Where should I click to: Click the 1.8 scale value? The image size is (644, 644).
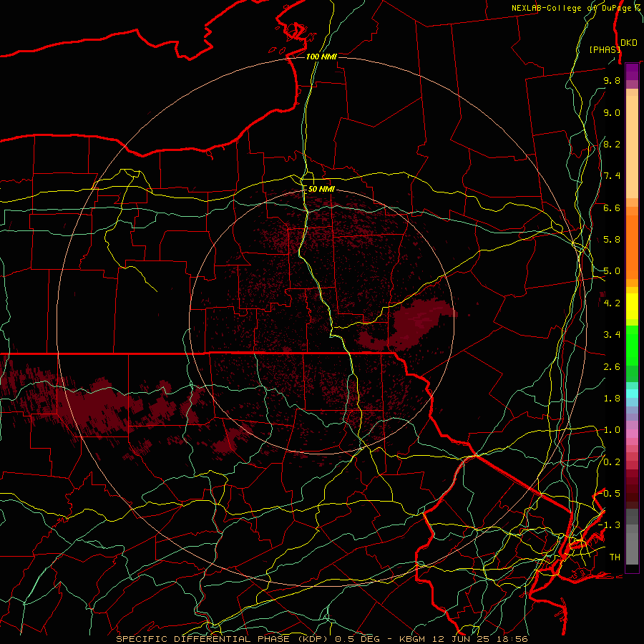tap(612, 399)
